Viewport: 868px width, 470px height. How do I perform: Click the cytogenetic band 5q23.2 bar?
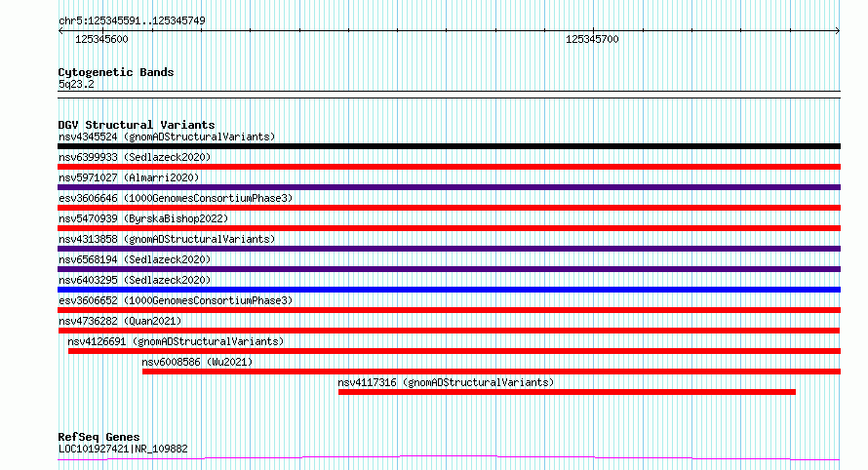point(449,95)
